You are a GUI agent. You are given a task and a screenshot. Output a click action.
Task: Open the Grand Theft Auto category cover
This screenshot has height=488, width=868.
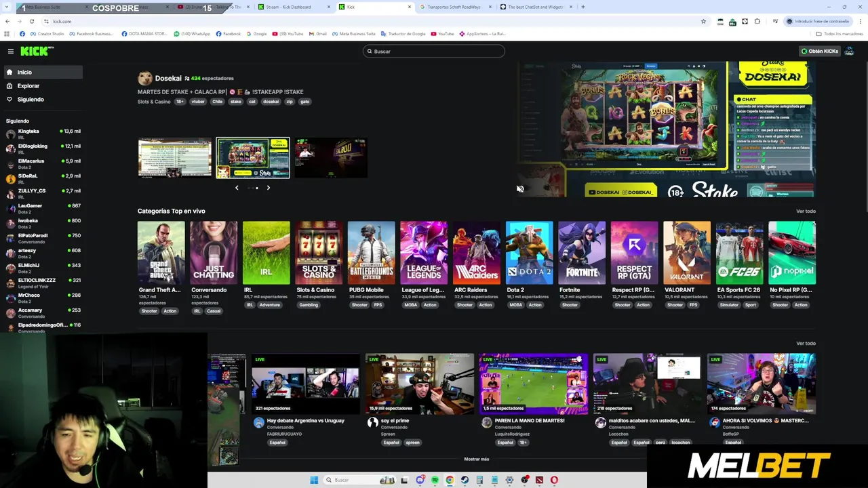click(x=161, y=253)
